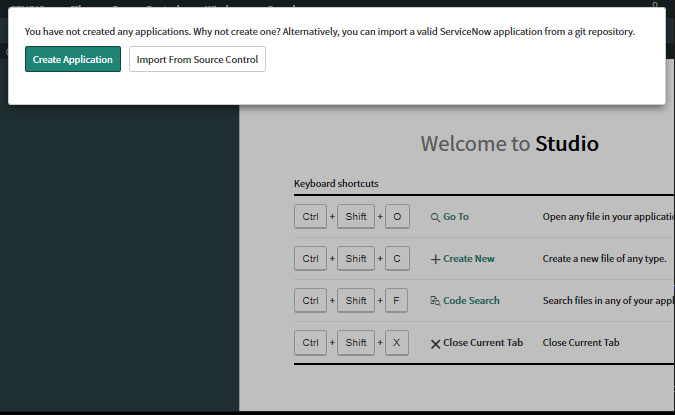Open the Create New link
Image resolution: width=675 pixels, height=415 pixels.
click(x=469, y=259)
